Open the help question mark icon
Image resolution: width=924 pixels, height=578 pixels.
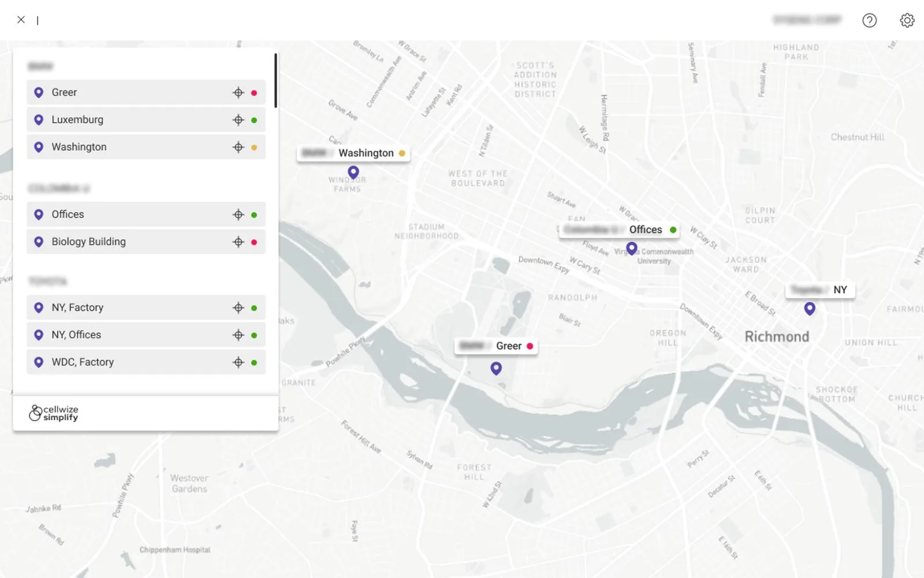click(869, 20)
